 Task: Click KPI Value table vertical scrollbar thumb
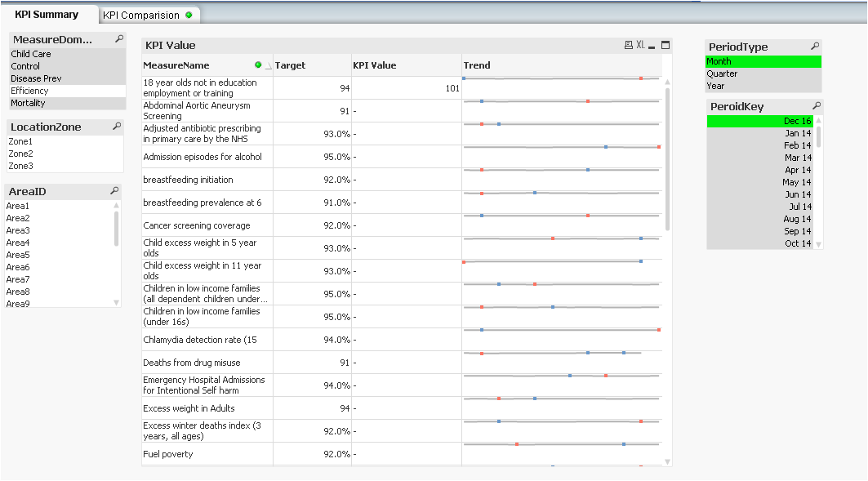pos(667,155)
